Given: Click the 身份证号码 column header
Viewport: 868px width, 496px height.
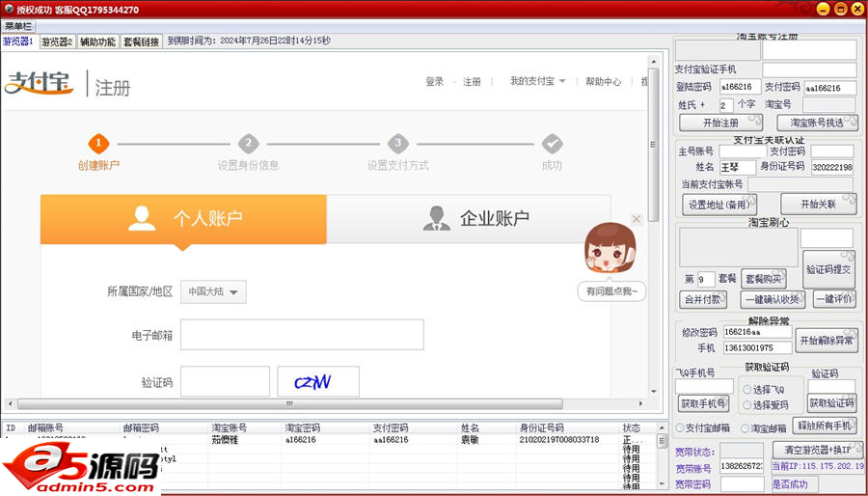Looking at the screenshot, I should (541, 427).
